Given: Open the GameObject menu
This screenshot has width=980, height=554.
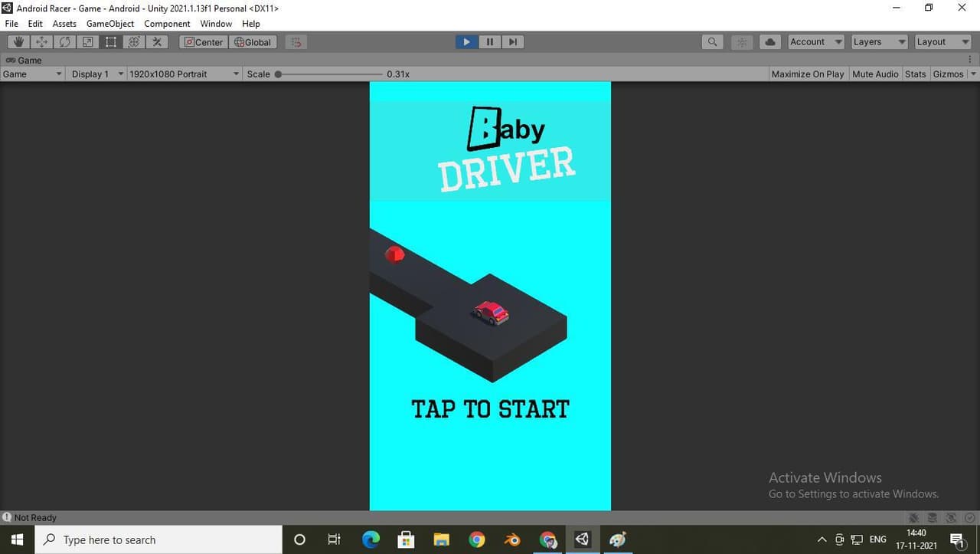Looking at the screenshot, I should (x=110, y=24).
